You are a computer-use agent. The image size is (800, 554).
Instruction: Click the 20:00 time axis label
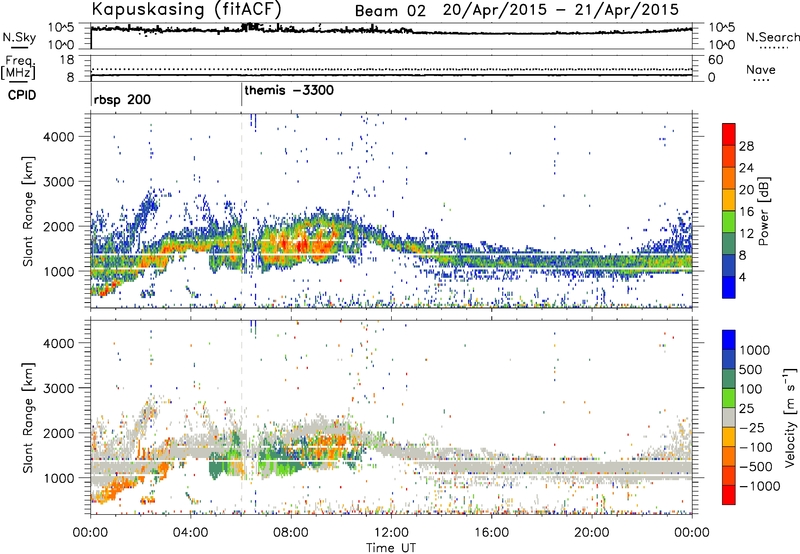click(592, 533)
